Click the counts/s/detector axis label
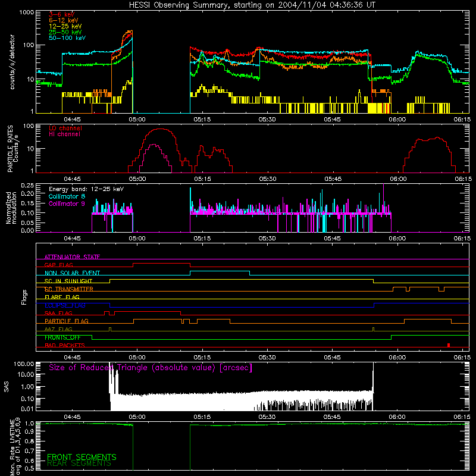This screenshot has height=476, width=476. click(12, 62)
